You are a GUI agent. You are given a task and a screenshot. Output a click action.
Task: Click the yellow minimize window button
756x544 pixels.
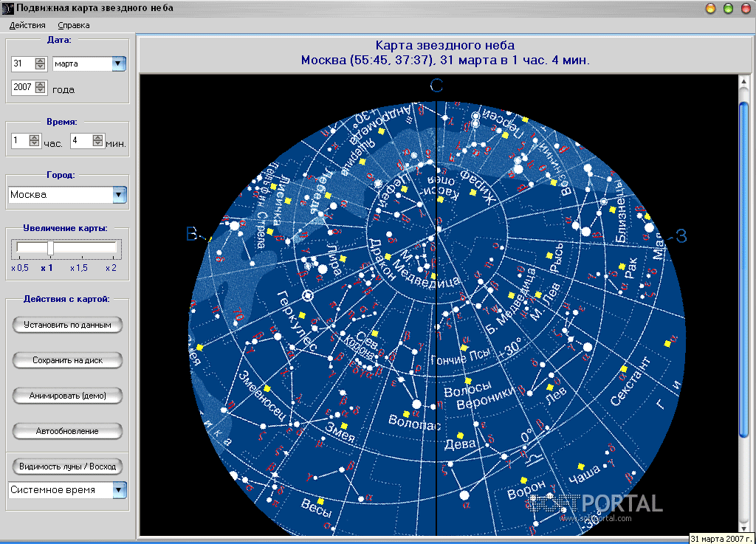710,8
